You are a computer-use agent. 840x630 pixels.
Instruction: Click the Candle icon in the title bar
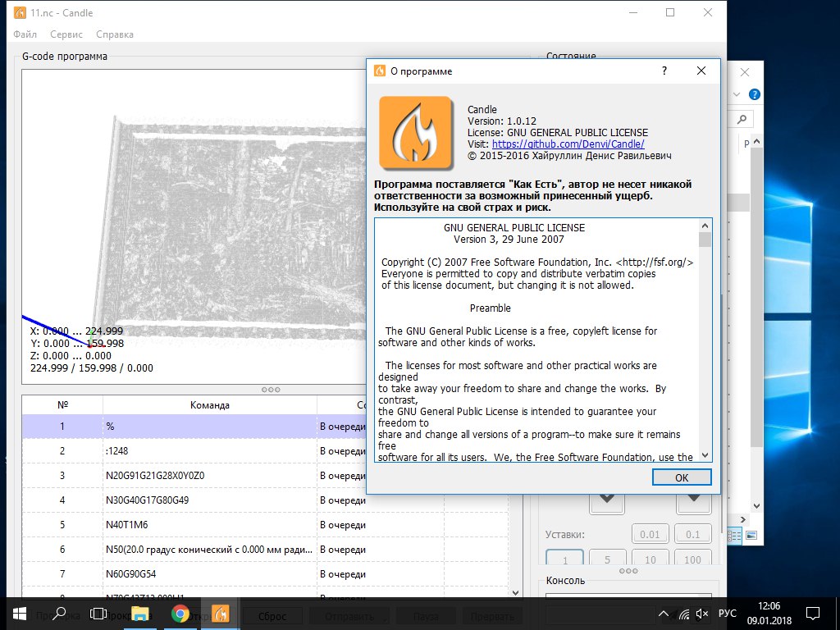19,13
